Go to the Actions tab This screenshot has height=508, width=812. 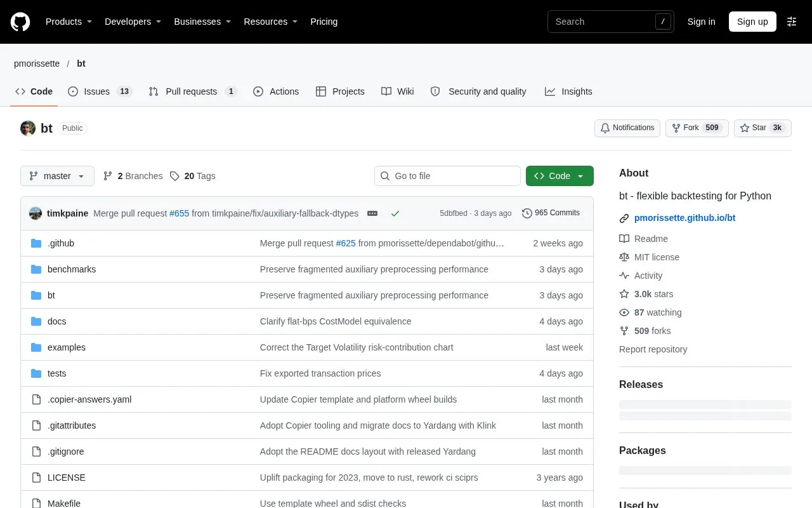click(276, 91)
